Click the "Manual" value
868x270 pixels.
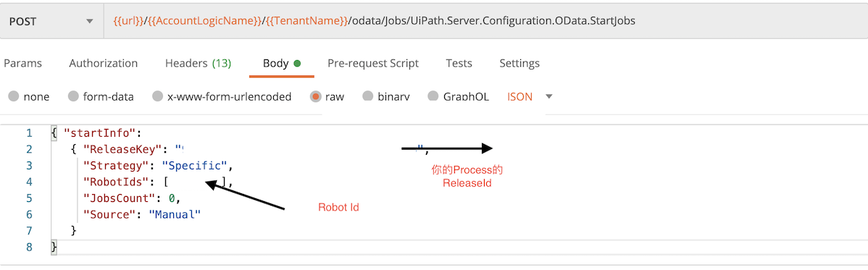point(175,214)
